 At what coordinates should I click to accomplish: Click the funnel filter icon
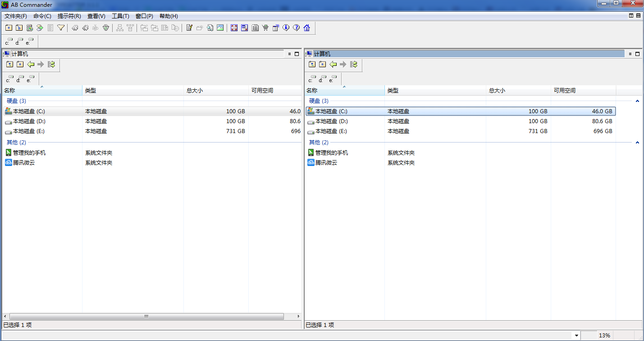pyautogui.click(x=61, y=28)
